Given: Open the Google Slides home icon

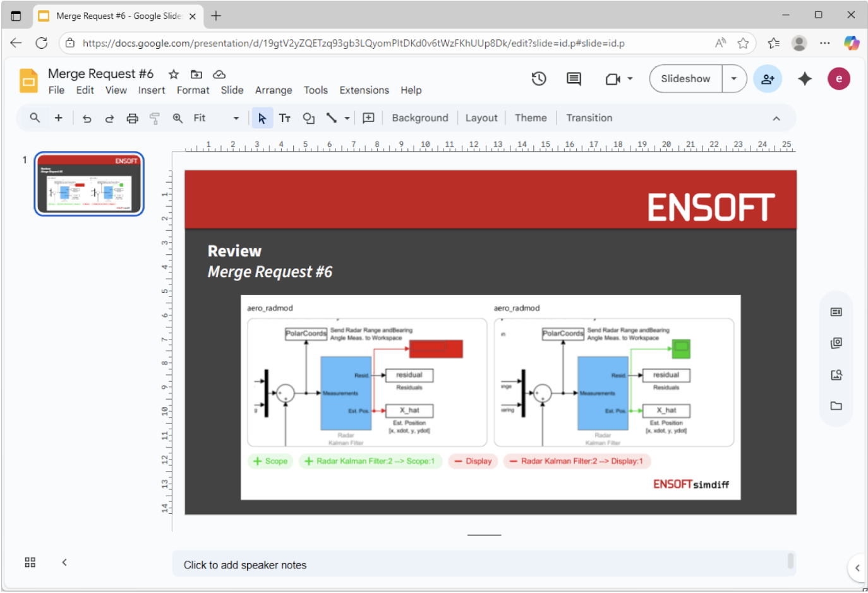Looking at the screenshot, I should click(x=28, y=81).
